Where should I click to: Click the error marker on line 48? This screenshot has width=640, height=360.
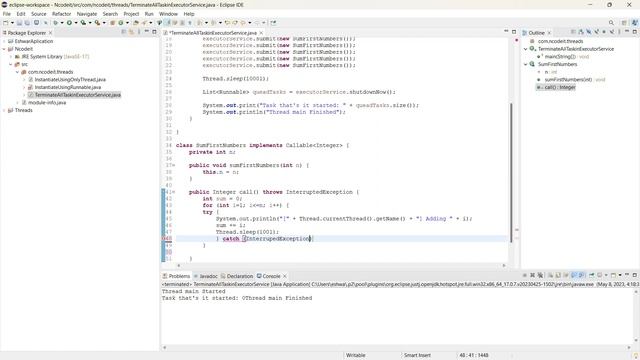[164, 239]
